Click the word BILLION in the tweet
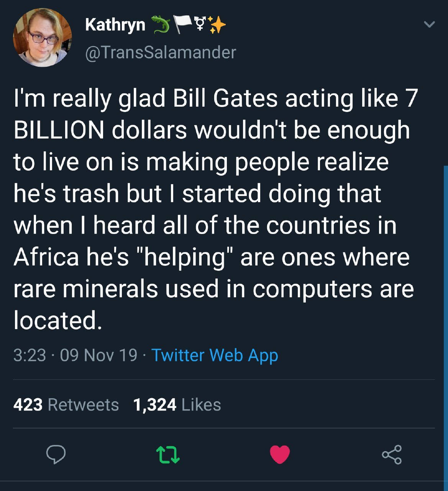This screenshot has height=491, width=448. point(59,130)
